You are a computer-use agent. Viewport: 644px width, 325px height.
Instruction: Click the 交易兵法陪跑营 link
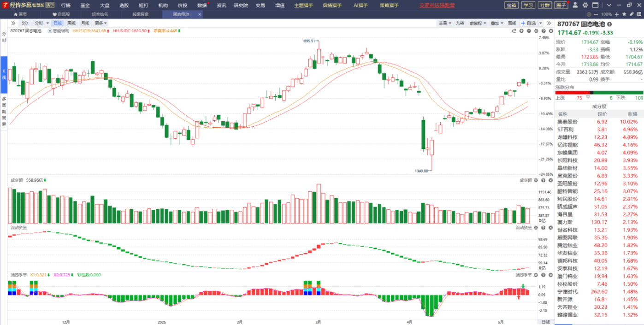click(437, 5)
